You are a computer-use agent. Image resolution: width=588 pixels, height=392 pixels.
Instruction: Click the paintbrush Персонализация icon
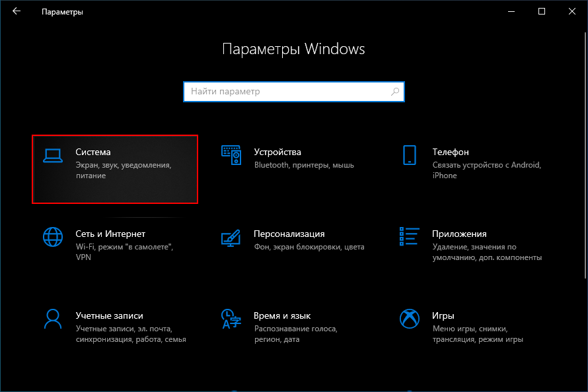tap(231, 238)
